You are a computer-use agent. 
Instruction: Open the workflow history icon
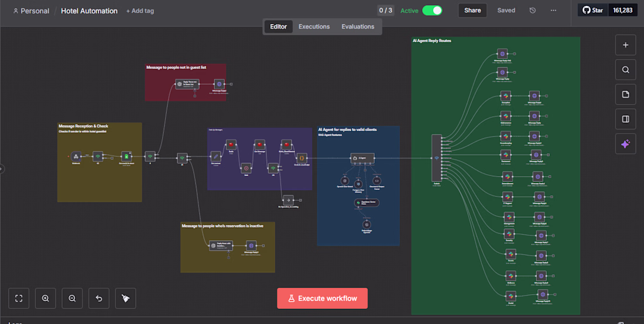[533, 11]
